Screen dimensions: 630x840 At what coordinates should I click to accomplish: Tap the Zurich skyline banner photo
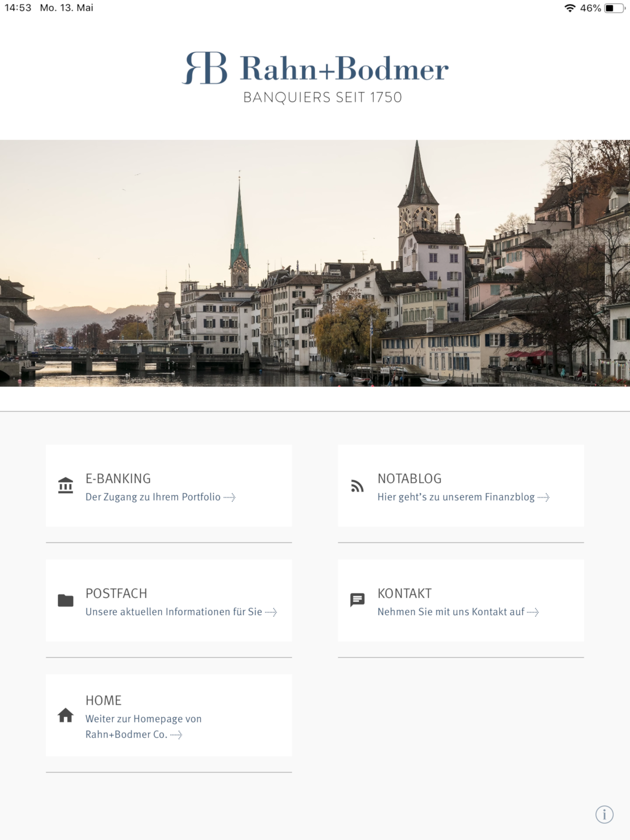pos(315,263)
